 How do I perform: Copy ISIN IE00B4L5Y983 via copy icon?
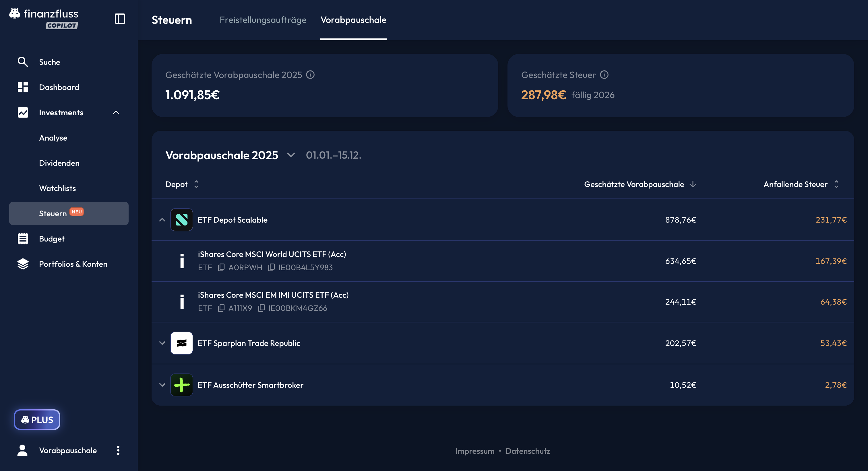pos(271,267)
